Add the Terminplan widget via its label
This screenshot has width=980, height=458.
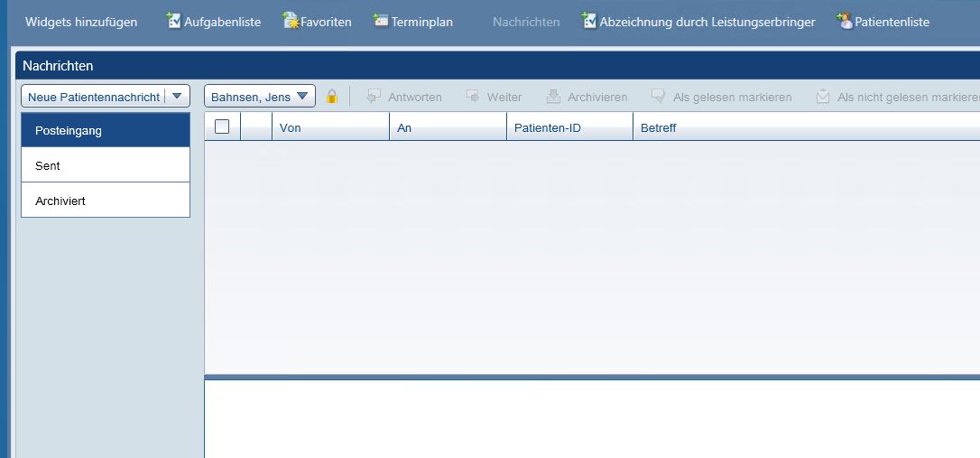pos(422,22)
